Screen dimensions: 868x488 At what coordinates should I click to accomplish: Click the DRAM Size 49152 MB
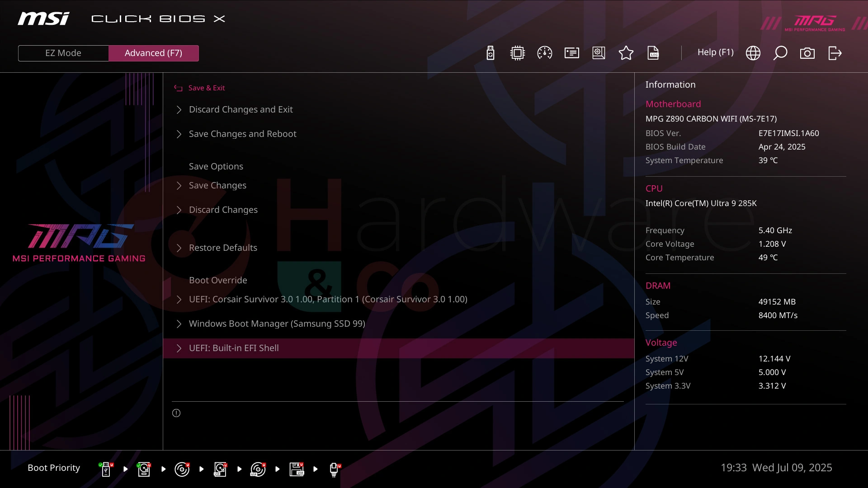pos(777,302)
